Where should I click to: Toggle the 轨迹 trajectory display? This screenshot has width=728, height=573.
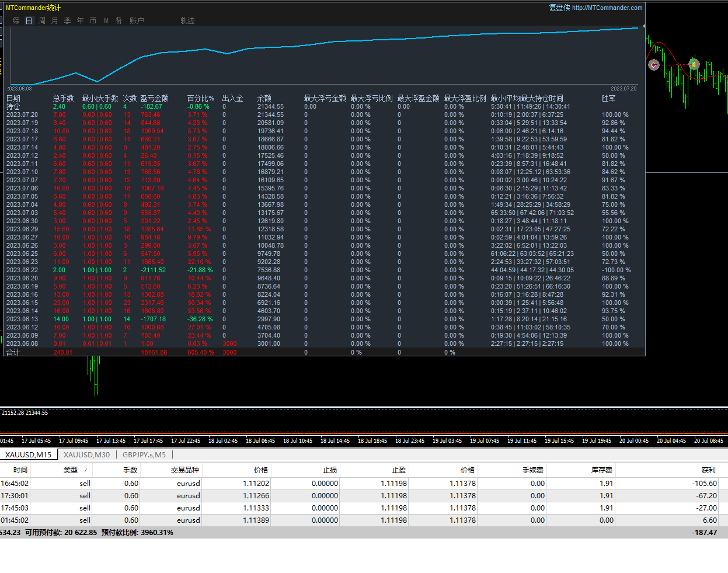pyautogui.click(x=187, y=20)
